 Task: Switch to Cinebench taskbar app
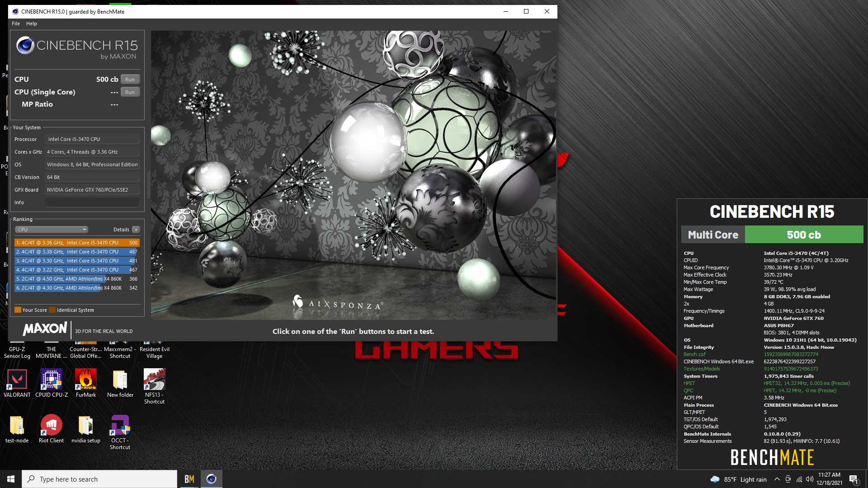[x=211, y=479]
